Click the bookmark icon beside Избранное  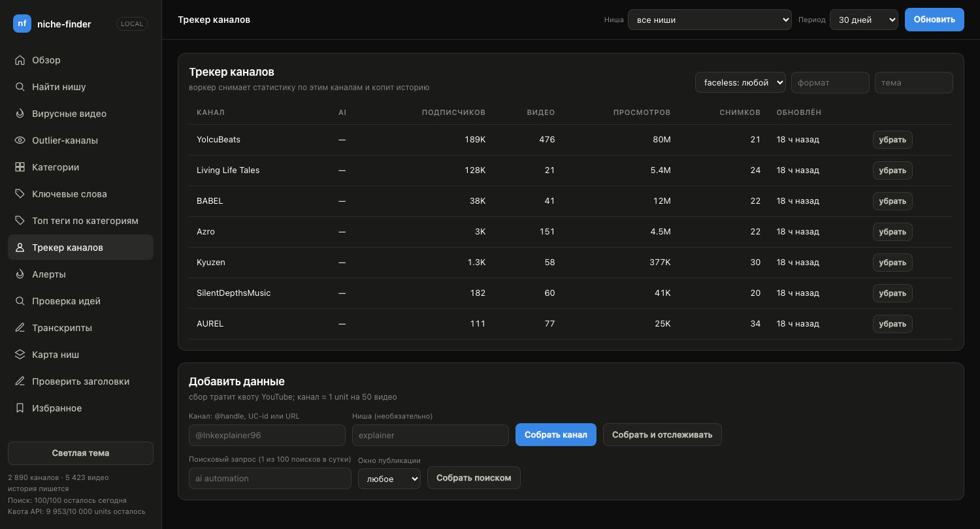20,408
